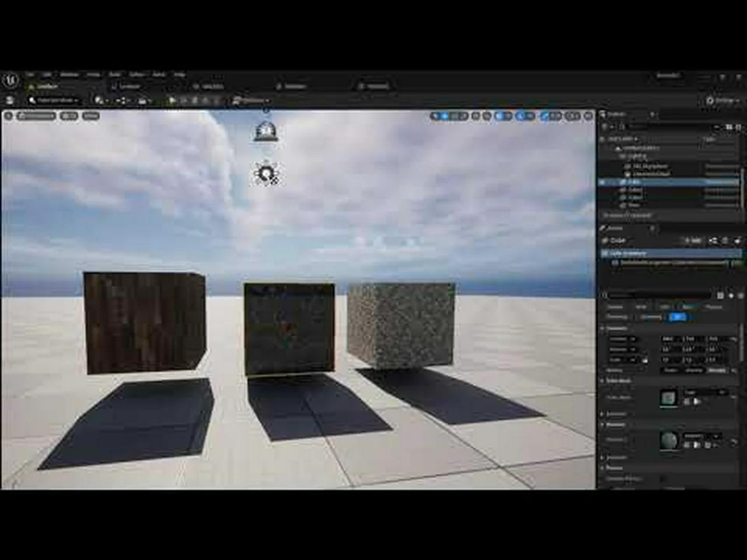Viewport: 747px width, 560px height.
Task: Set mobility to Movable
Action: tap(717, 370)
